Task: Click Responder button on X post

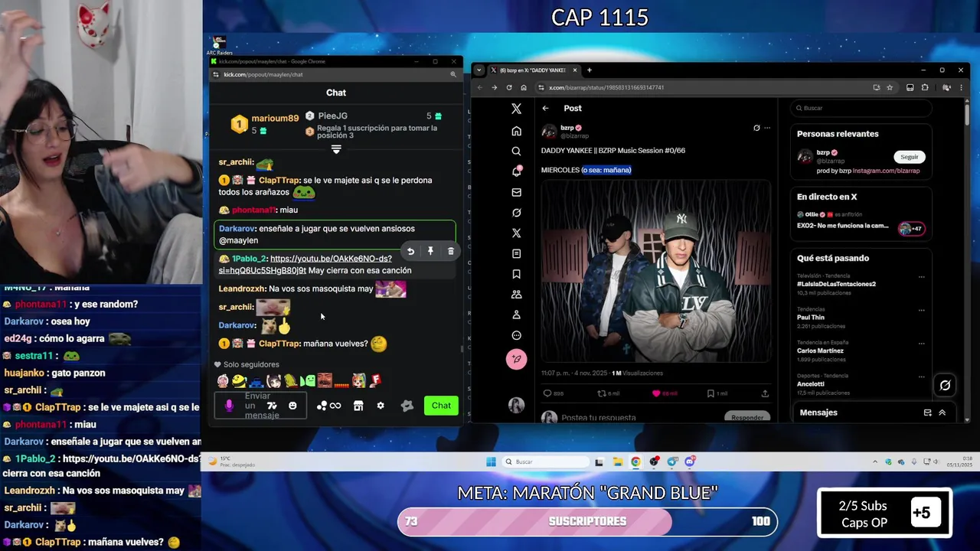Action: [746, 417]
